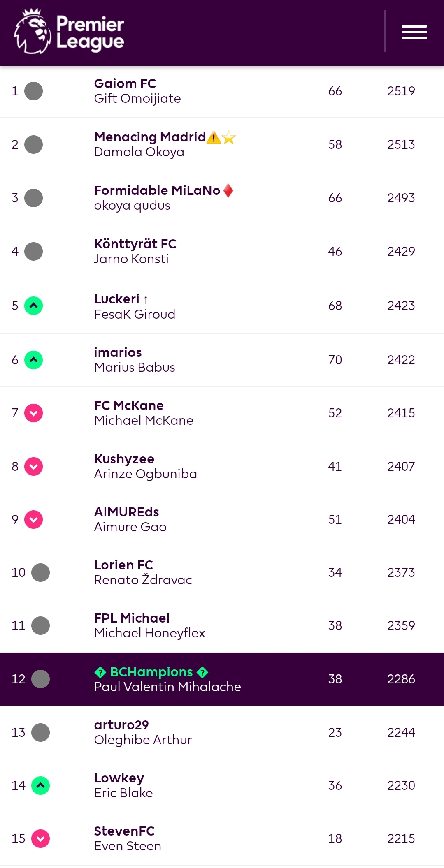Open Könttyrät FC team link
444x868 pixels.
click(135, 244)
